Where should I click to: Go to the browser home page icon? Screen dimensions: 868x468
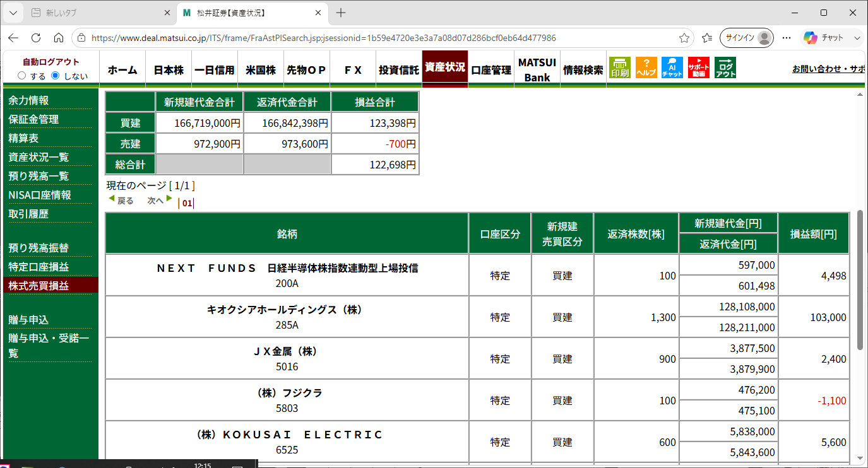point(59,38)
